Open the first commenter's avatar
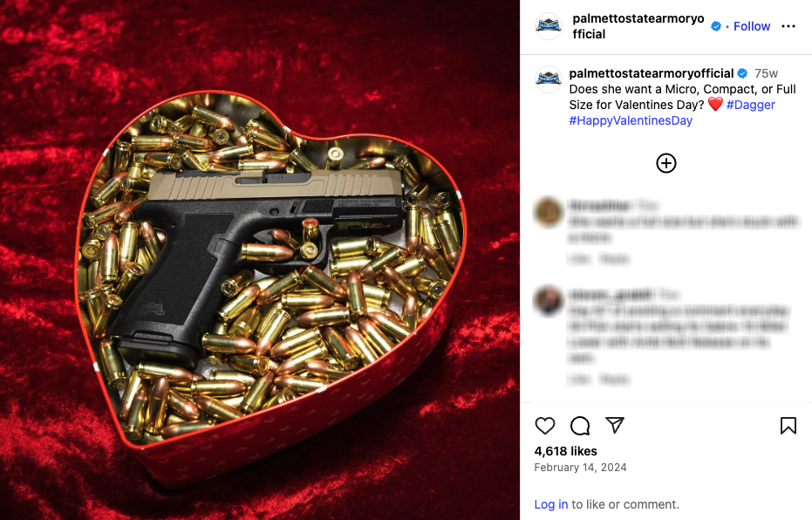The width and height of the screenshot is (812, 520). click(549, 211)
